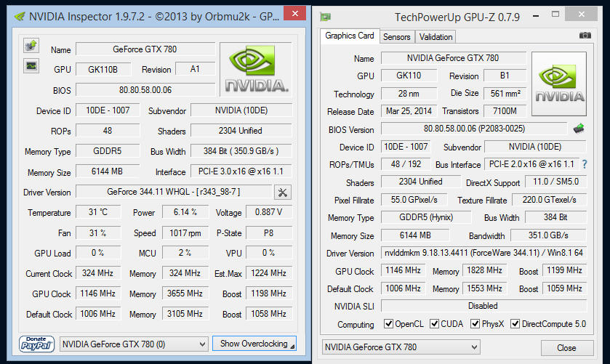Screen dimensions: 610x364
Task: Click the GPU-Z save BIOS chip icon
Action: point(579,128)
